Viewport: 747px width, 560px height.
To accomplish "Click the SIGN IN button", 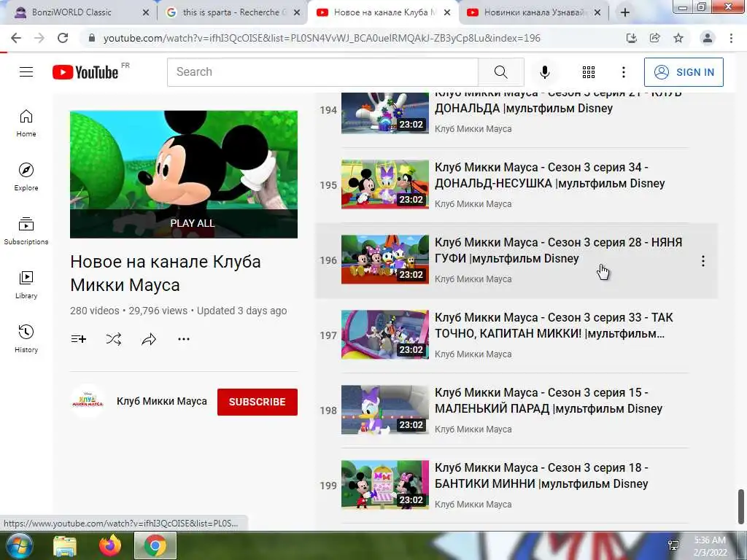I will click(x=684, y=72).
